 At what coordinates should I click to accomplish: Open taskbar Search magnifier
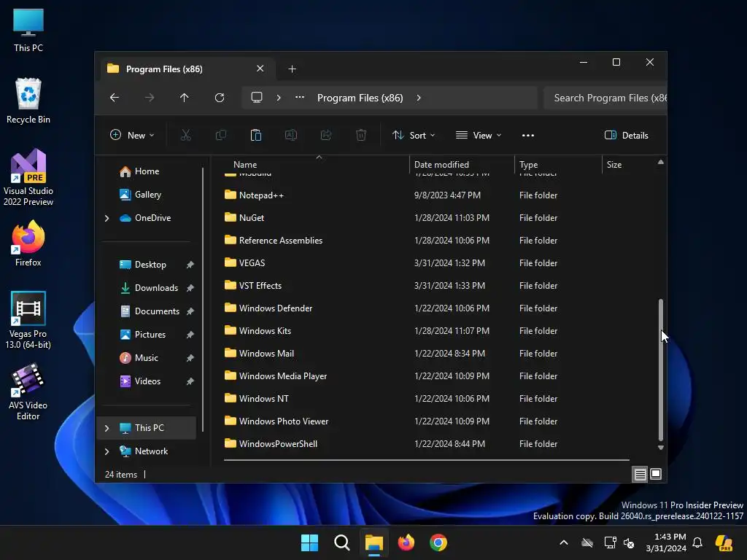(342, 542)
